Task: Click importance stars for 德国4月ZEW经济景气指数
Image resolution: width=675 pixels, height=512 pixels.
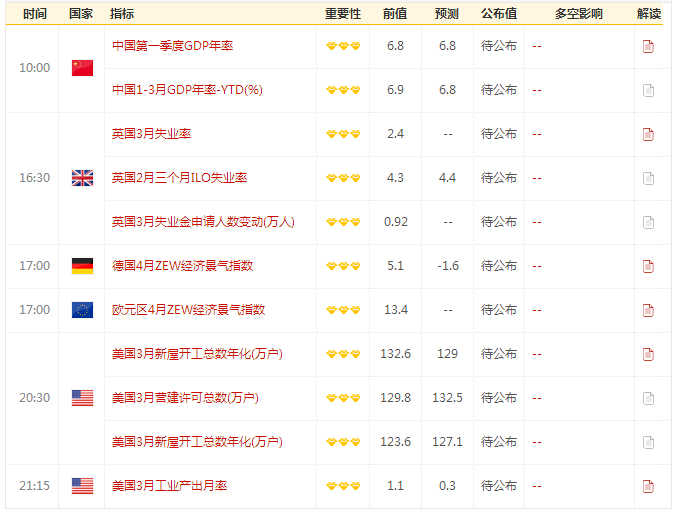Action: 343,266
